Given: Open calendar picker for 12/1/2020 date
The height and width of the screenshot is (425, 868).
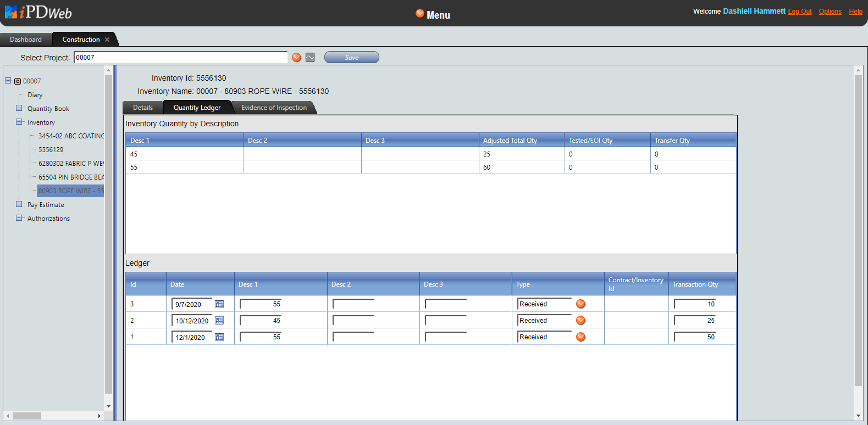Looking at the screenshot, I should [x=219, y=337].
